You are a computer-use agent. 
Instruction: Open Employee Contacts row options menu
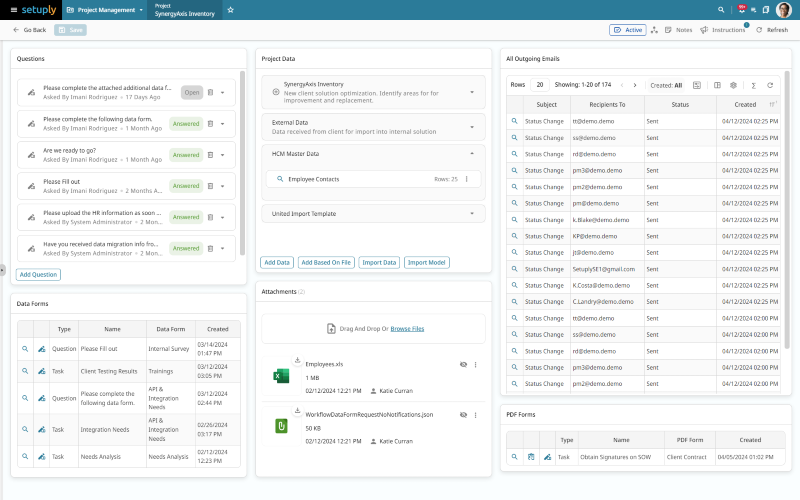tap(467, 179)
